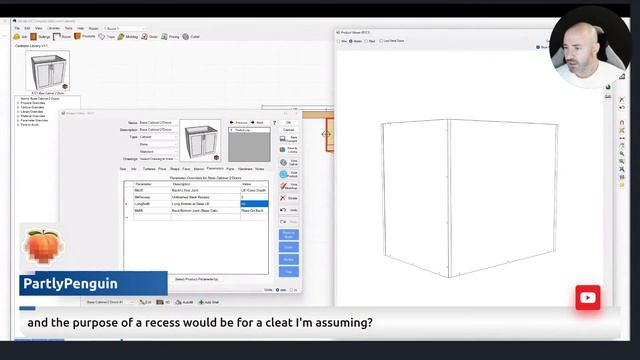Screen dimensions: 640x360
Task: Click the Pricing toolbar icon
Action: click(164, 37)
